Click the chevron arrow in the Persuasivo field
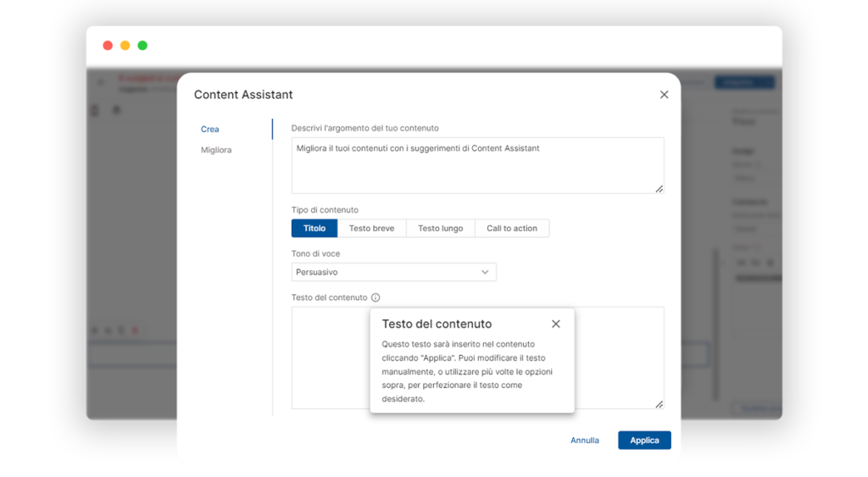868x477 pixels. point(485,272)
